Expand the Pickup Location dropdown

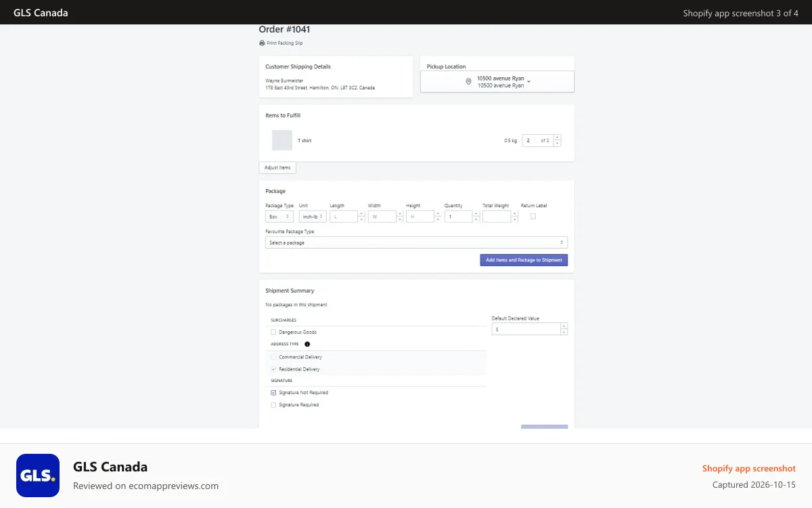[497, 82]
